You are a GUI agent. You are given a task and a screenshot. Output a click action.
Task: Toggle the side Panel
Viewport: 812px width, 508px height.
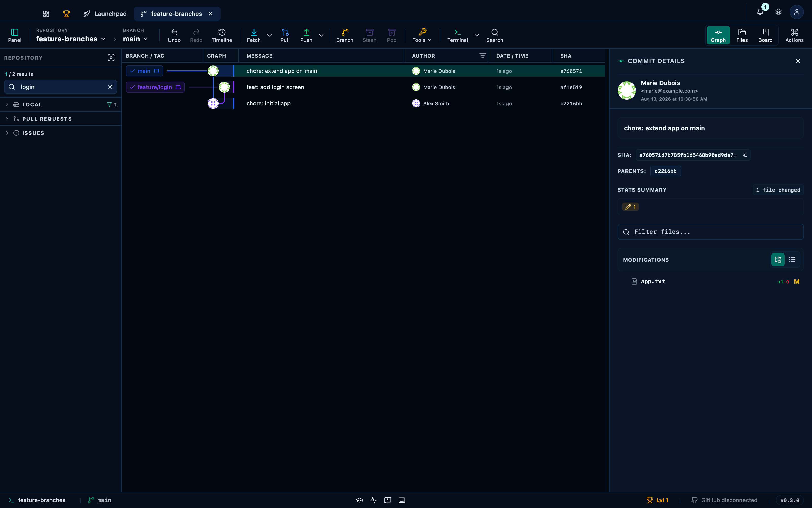coord(15,35)
